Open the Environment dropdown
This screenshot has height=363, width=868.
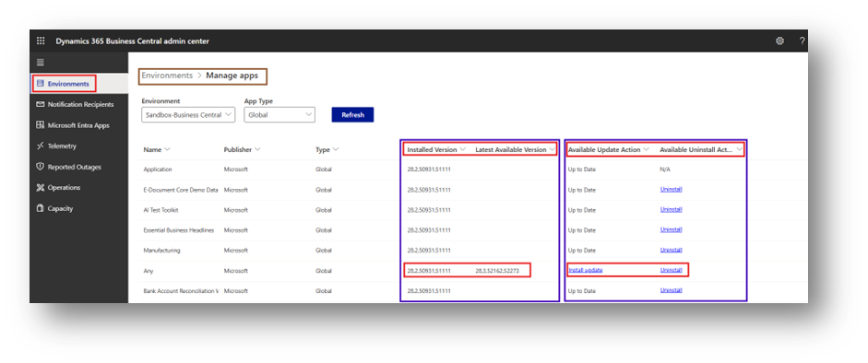pos(188,115)
